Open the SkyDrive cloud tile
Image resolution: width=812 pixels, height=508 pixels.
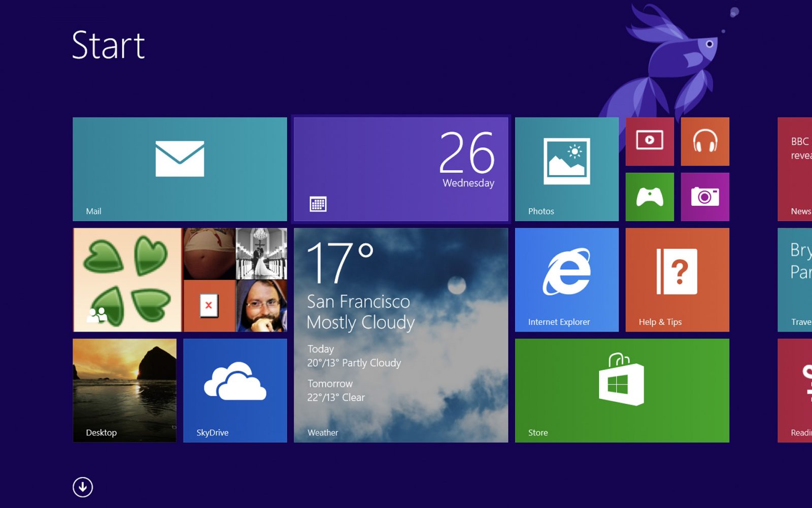point(235,390)
